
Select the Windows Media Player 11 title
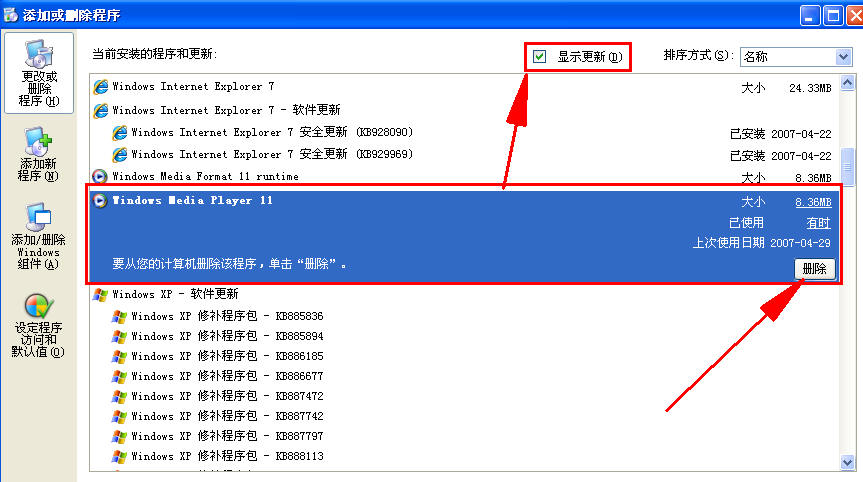(192, 201)
